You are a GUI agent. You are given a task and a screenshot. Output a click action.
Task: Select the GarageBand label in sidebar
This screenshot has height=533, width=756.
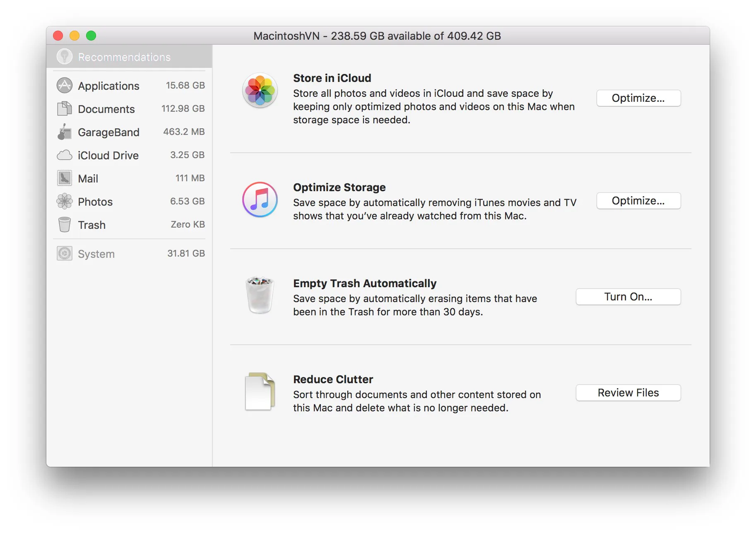108,132
